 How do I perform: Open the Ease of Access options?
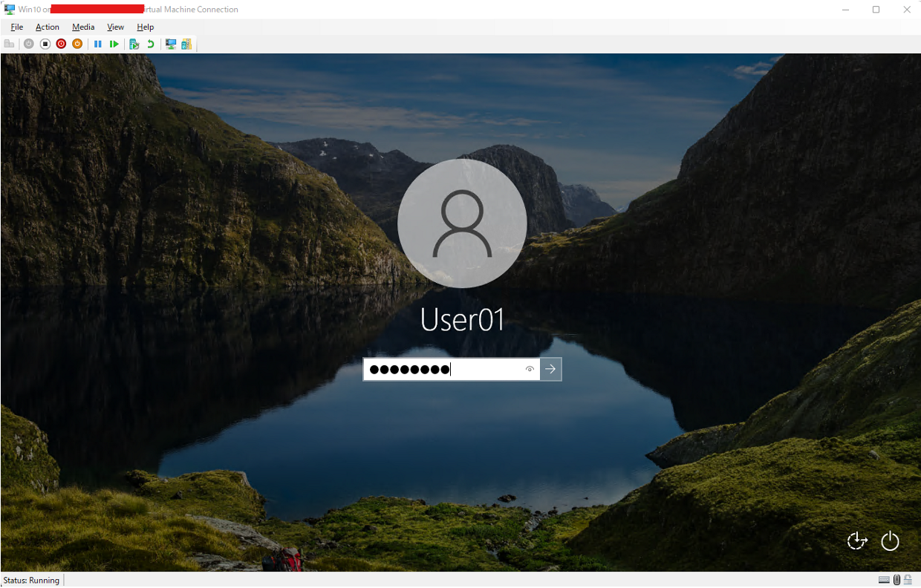[857, 541]
